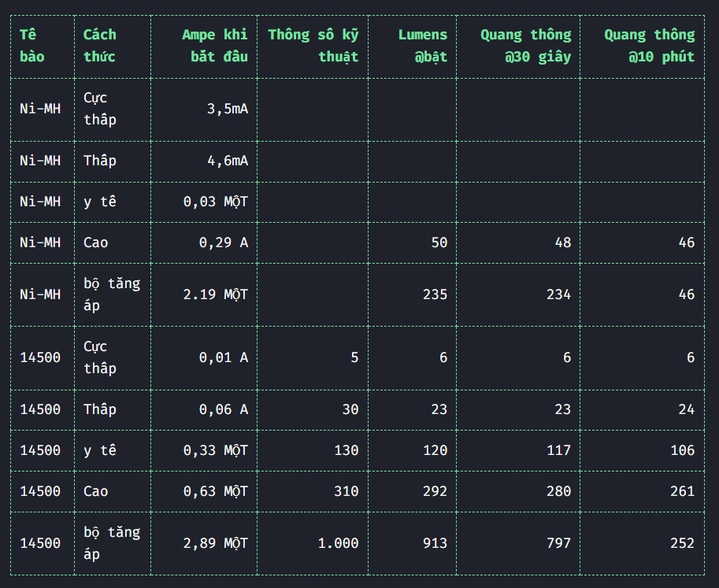Select the "2,89 MỘT" cell
Viewport: 719px width, 588px height.
coord(215,543)
